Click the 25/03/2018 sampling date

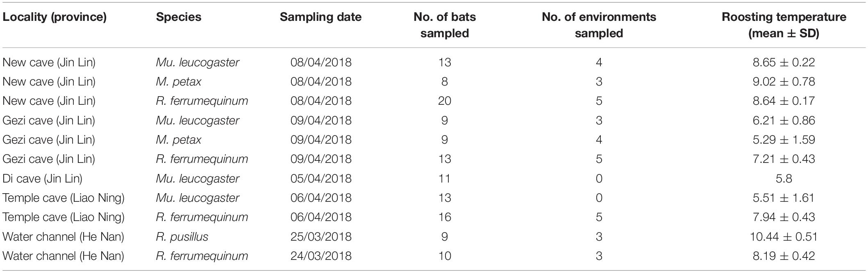321,237
